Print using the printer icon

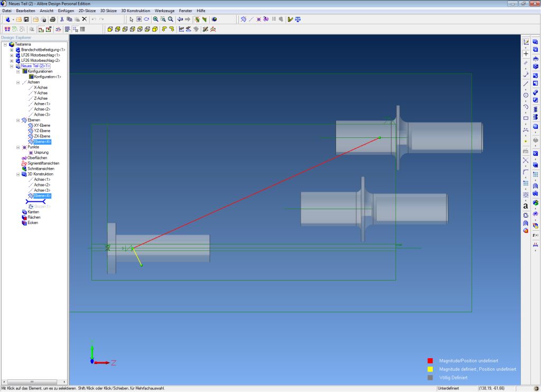tap(52, 20)
